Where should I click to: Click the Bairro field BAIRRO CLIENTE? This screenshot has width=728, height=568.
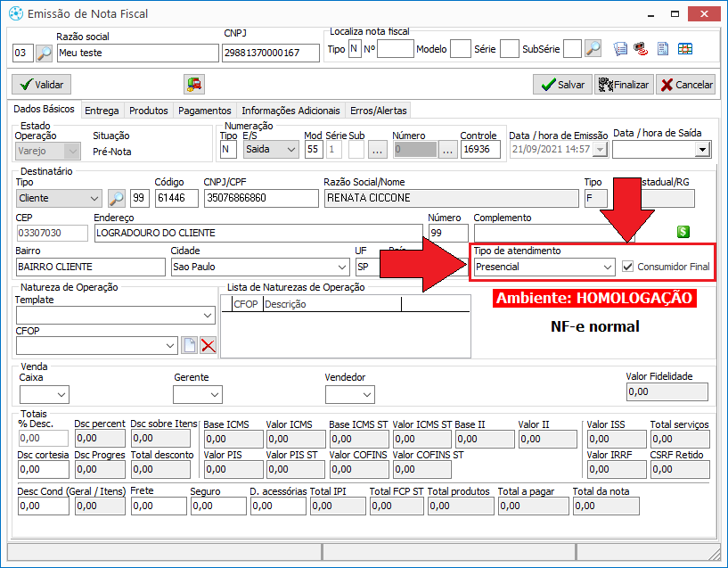(x=91, y=267)
